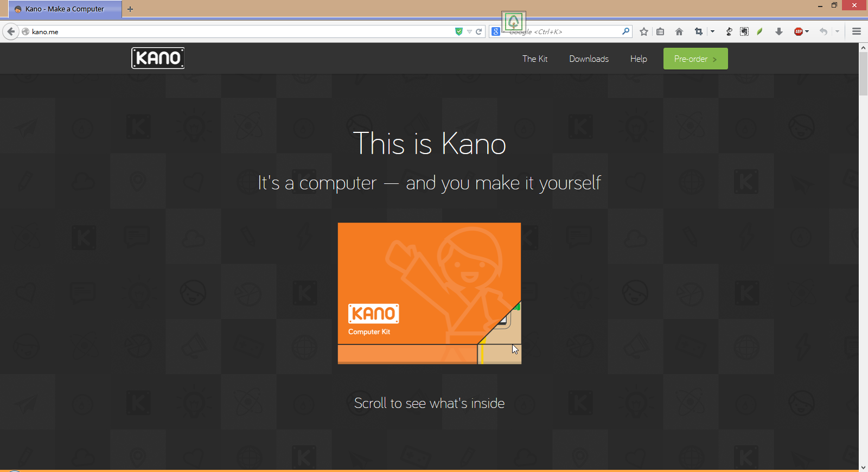
Task: Restore down the browser window
Action: [x=834, y=5]
